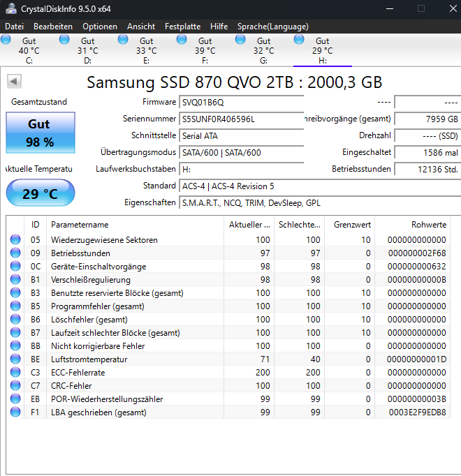Open the Datei menu

pos(14,27)
